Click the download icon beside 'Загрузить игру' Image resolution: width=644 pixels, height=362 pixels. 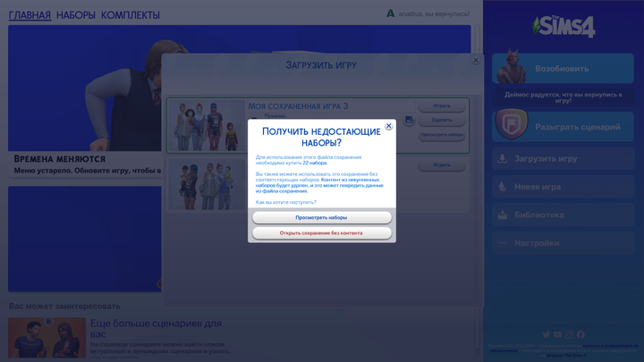(x=503, y=158)
